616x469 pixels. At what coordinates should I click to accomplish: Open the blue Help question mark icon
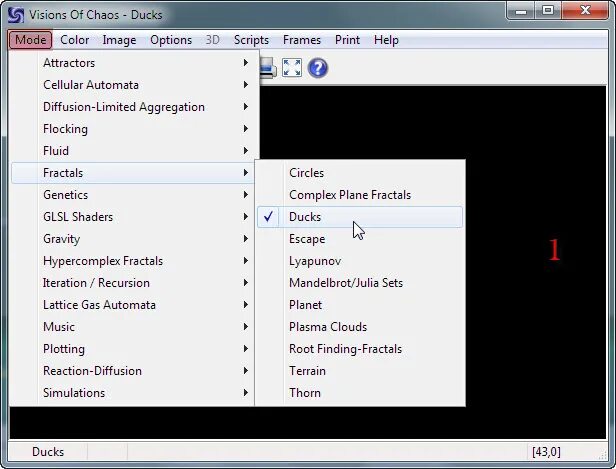(x=317, y=68)
